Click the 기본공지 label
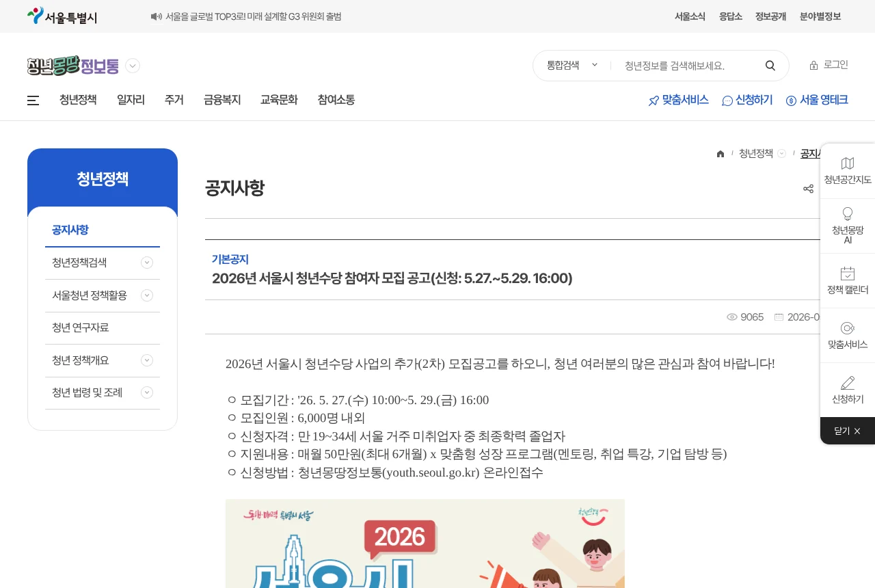875x588 pixels. tap(230, 259)
